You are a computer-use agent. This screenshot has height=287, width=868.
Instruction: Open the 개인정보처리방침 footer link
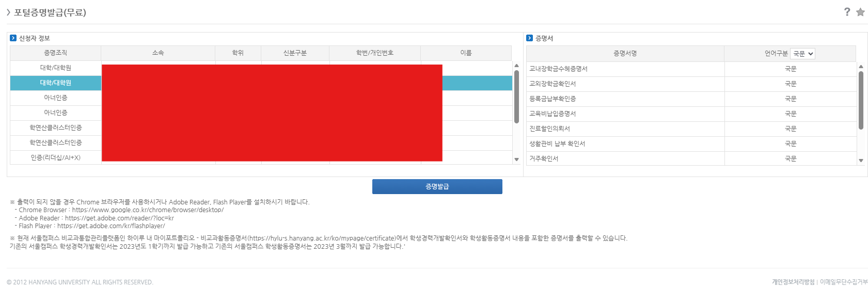(793, 282)
